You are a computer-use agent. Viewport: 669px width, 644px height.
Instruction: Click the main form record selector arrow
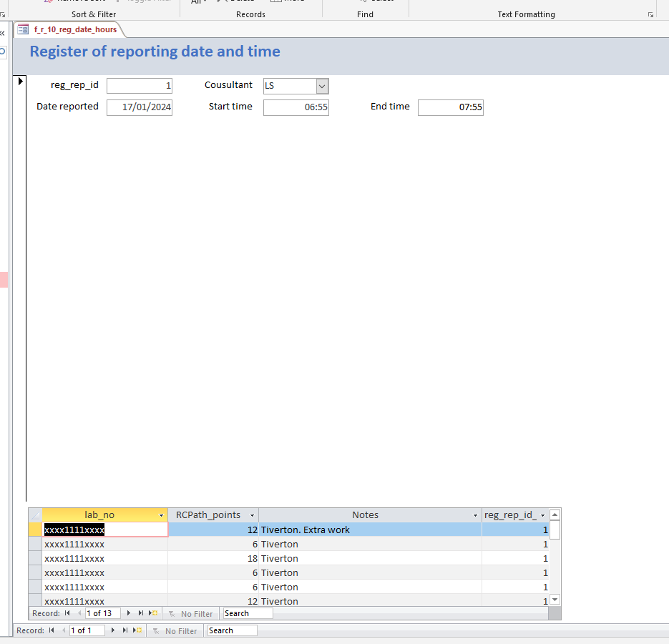[20, 81]
